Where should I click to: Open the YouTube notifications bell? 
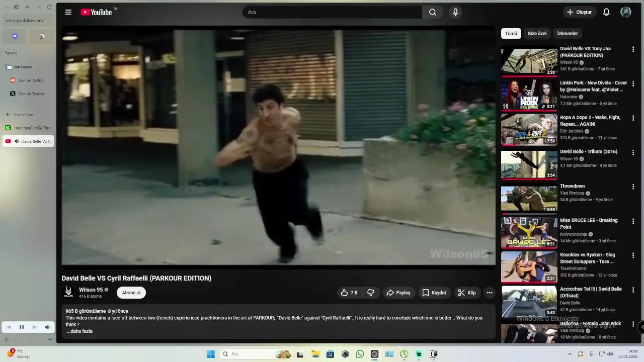(606, 12)
